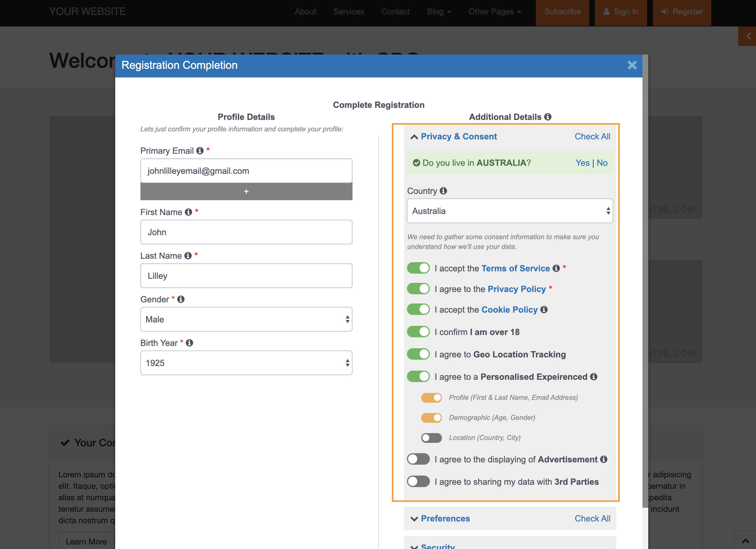Viewport: 756px width, 549px height.
Task: Open the Terms of Service link
Action: coord(515,268)
